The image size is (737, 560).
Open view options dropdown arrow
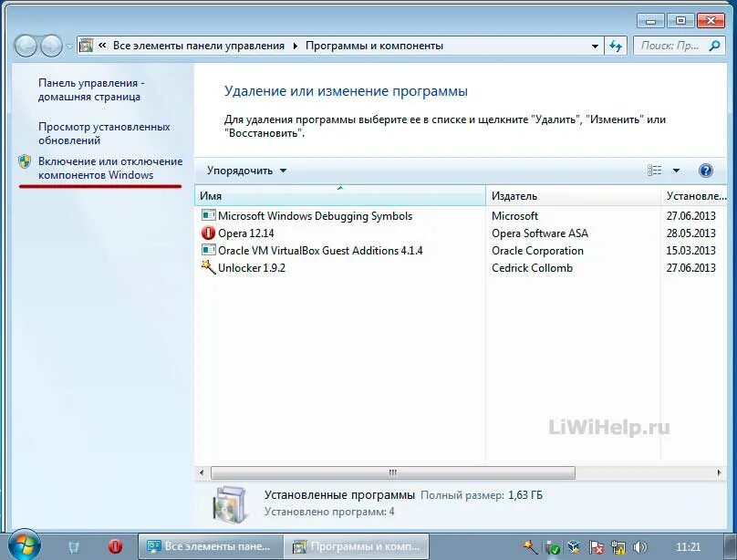(x=676, y=171)
